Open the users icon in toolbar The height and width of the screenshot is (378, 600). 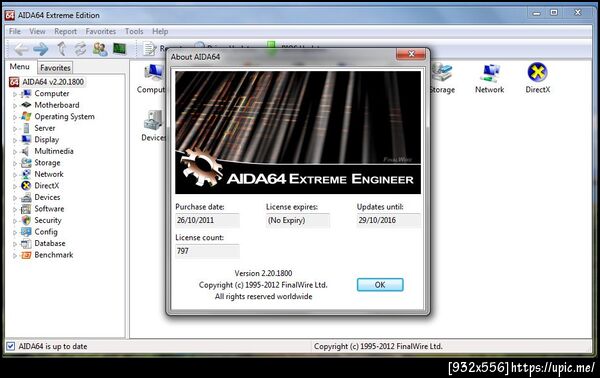tap(100, 49)
